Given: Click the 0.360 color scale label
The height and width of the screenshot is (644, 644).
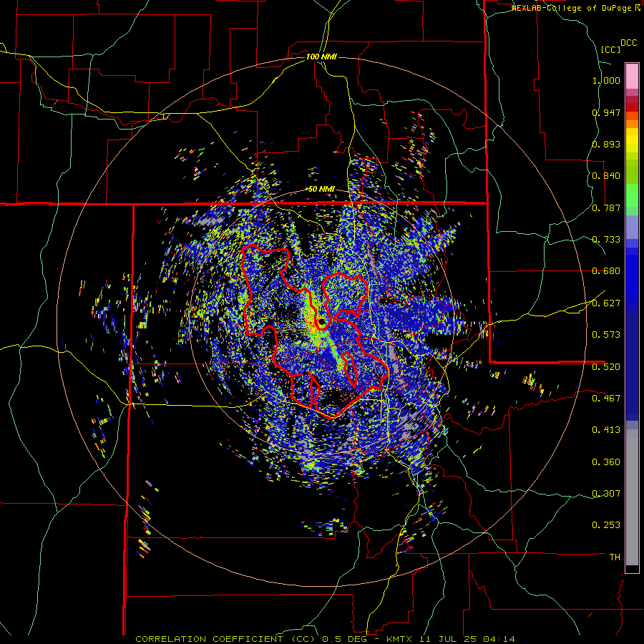Looking at the screenshot, I should pos(606,462).
